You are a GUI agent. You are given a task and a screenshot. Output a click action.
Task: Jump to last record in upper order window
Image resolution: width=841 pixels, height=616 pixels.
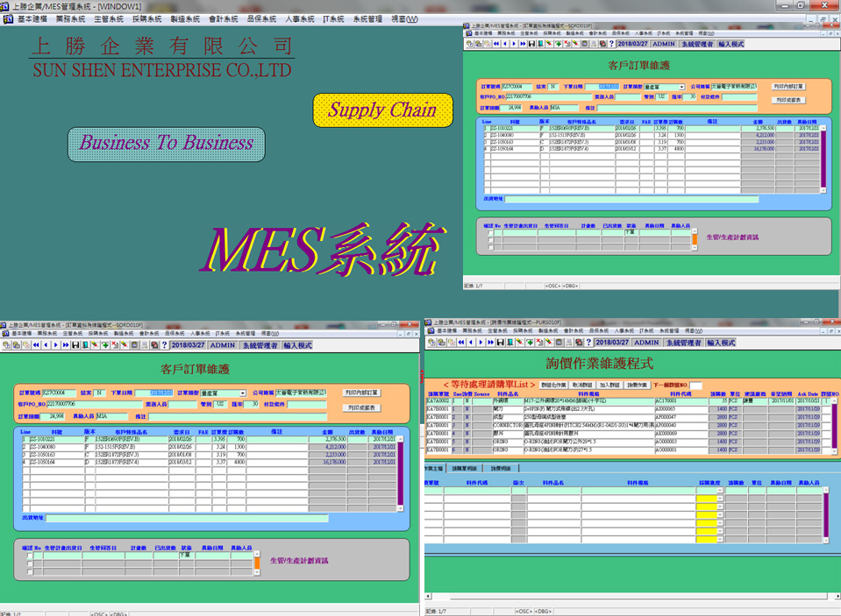tap(523, 44)
